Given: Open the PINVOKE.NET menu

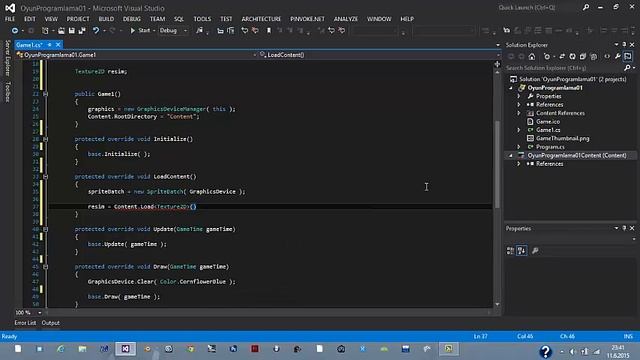Looking at the screenshot, I should (x=307, y=19).
